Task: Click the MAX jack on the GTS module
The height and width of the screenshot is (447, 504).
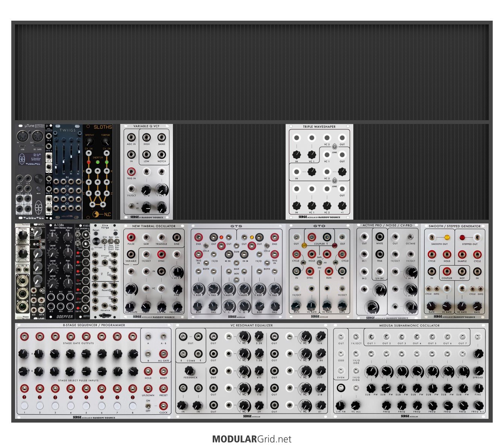Action: 236,263
